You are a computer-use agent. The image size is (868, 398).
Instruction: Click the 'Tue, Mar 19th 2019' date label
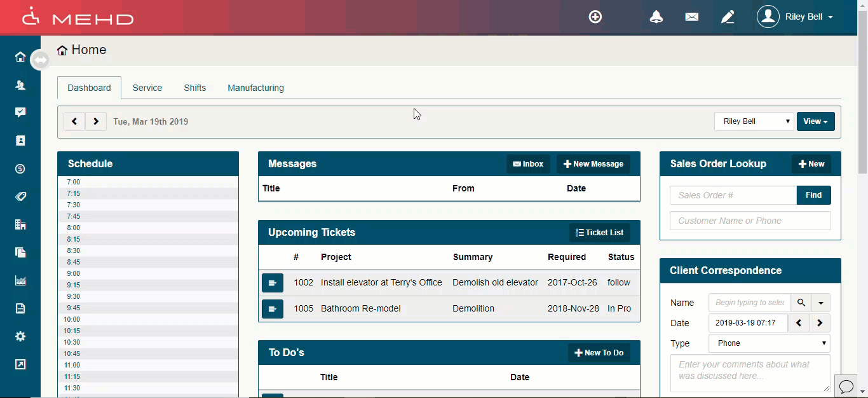coord(151,121)
